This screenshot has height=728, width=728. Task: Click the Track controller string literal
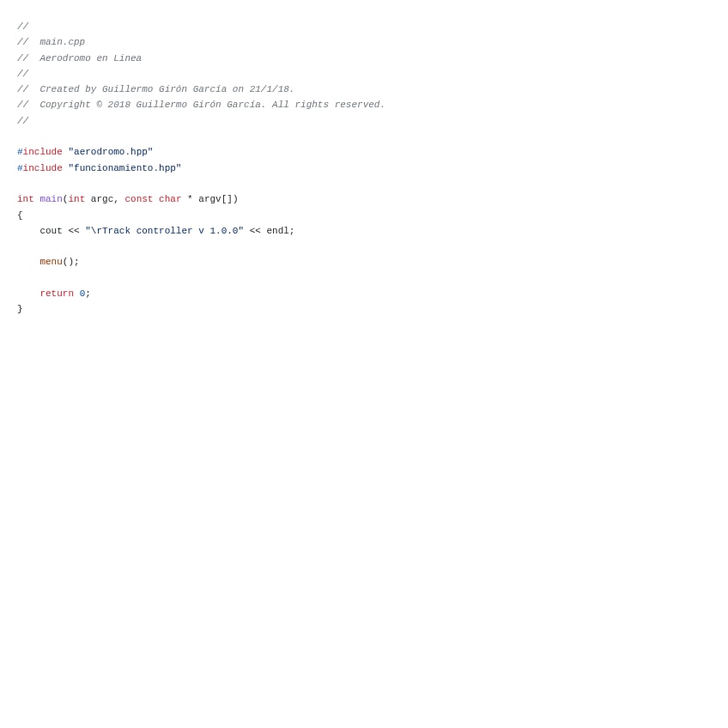point(164,231)
